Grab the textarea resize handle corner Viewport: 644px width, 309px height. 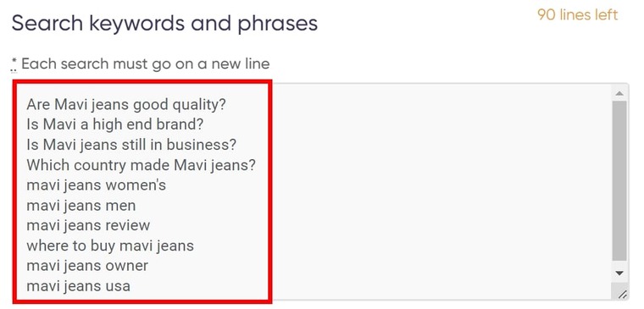622,294
